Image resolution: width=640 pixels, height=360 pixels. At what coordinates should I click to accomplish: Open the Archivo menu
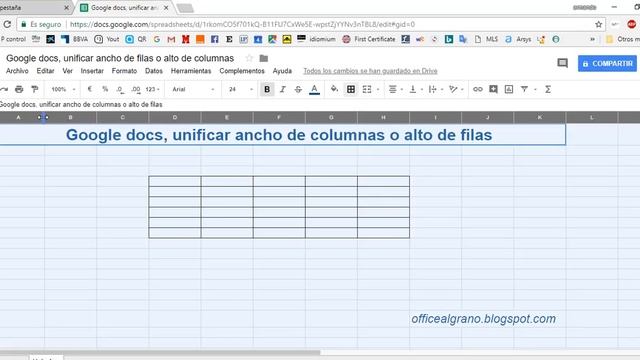(17, 71)
